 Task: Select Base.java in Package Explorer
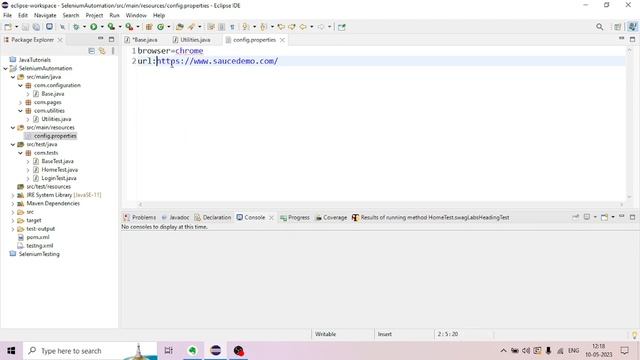[x=53, y=94]
